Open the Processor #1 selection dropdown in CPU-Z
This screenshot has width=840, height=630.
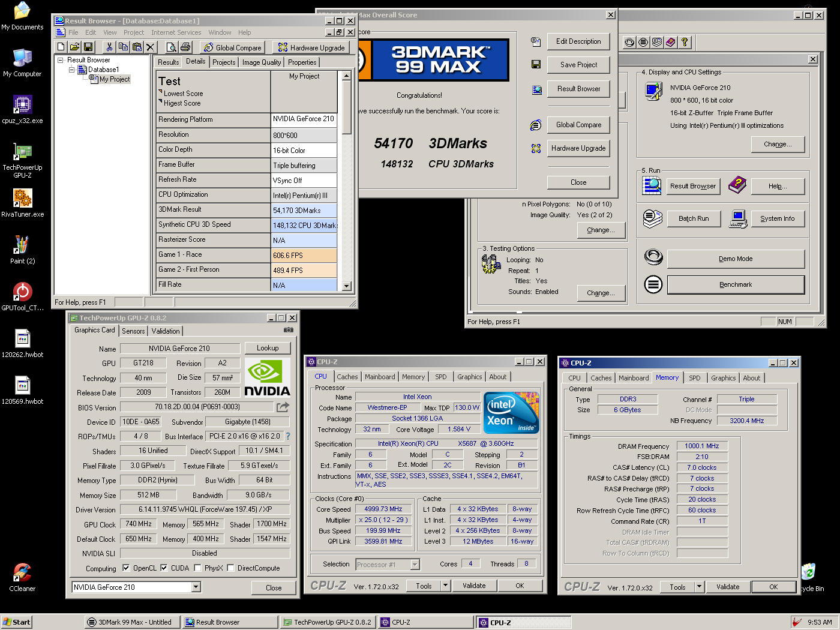[415, 564]
